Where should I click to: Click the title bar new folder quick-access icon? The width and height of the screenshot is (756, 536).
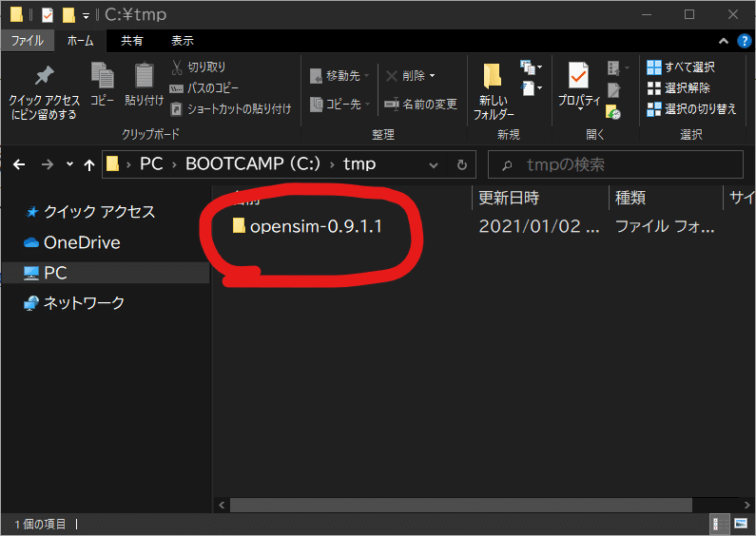(69, 15)
